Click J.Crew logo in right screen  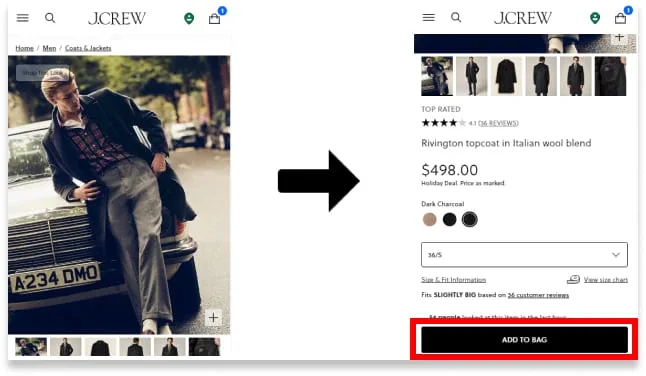coord(522,18)
